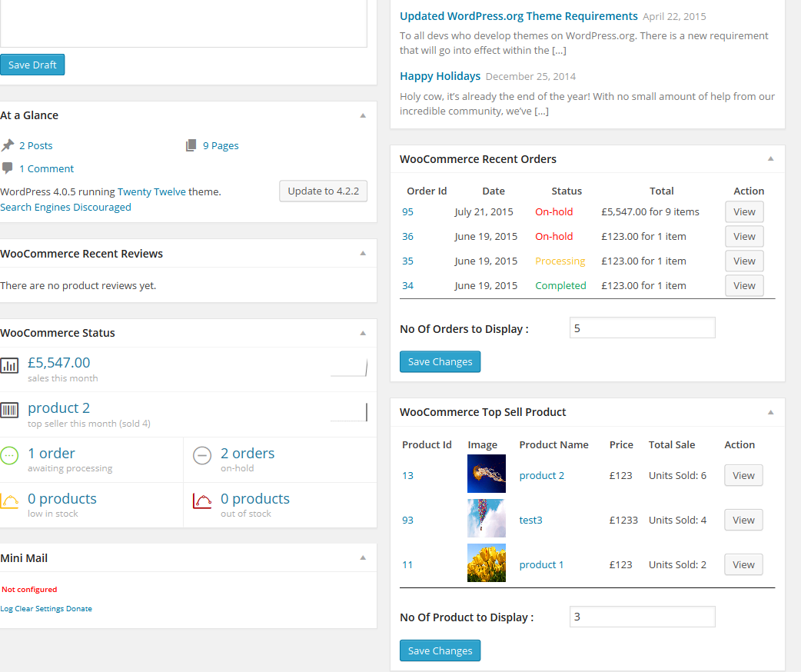Open 0 products low in stock link
The height and width of the screenshot is (672, 801).
tap(61, 499)
